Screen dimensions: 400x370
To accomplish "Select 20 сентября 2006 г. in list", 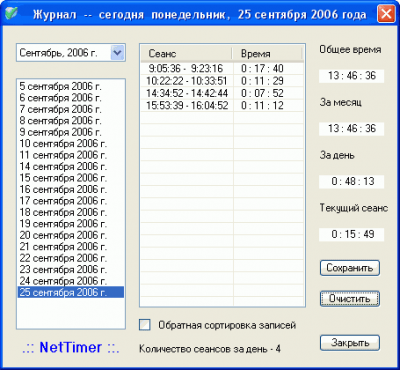I will (71, 235).
